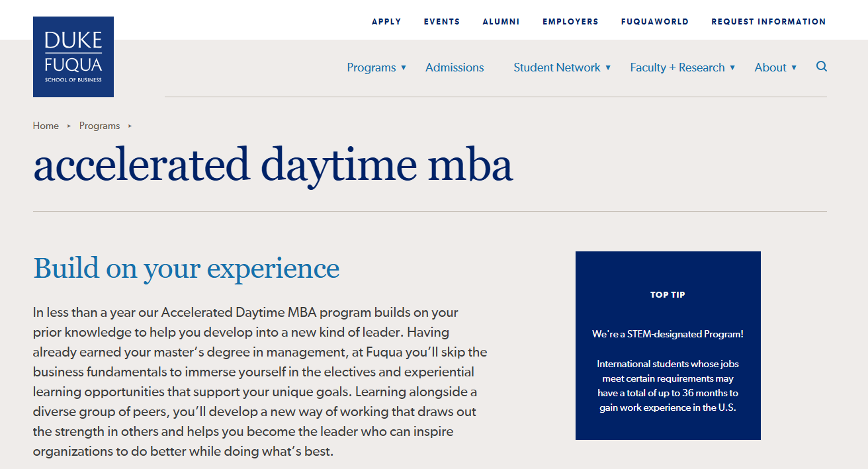Go to the Events link

pyautogui.click(x=442, y=22)
